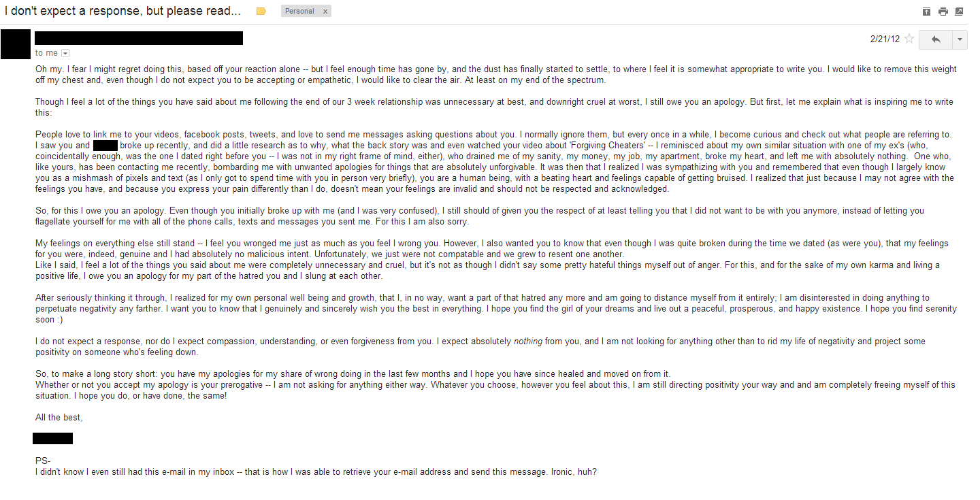This screenshot has height=500, width=980.
Task: Click the expand all messages icon
Action: [926, 12]
